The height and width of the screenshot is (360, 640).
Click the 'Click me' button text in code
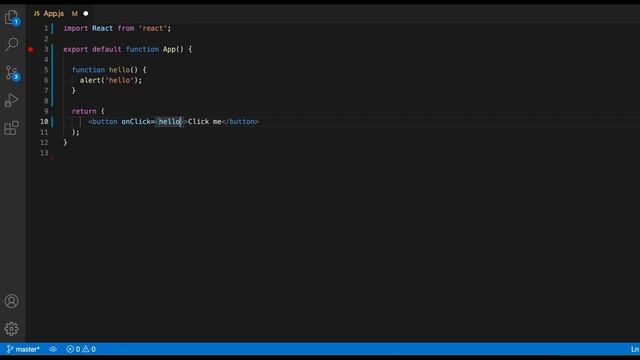(204, 122)
